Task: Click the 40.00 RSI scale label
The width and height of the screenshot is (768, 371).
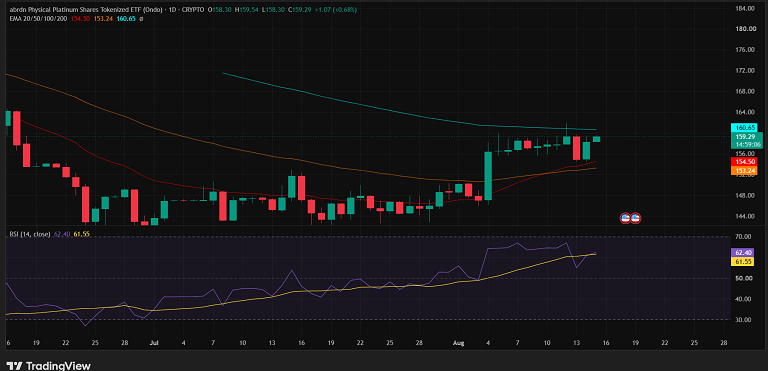Action: coord(744,299)
